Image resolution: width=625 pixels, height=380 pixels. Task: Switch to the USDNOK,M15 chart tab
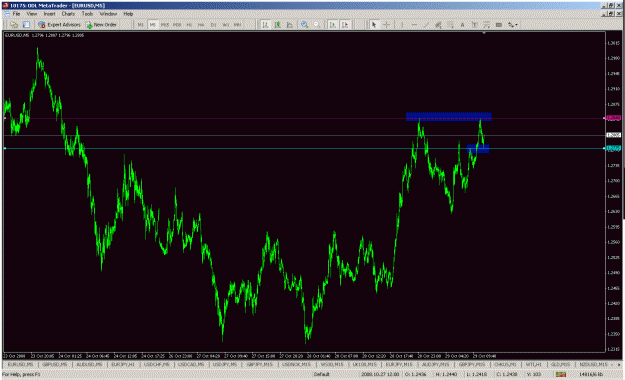(297, 364)
